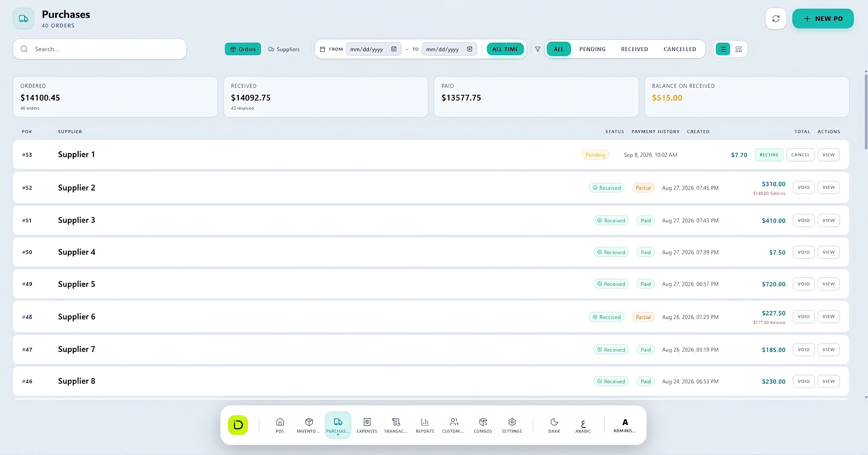This screenshot has height=455, width=868.
Task: Filter orders by RECEIVED
Action: [635, 49]
